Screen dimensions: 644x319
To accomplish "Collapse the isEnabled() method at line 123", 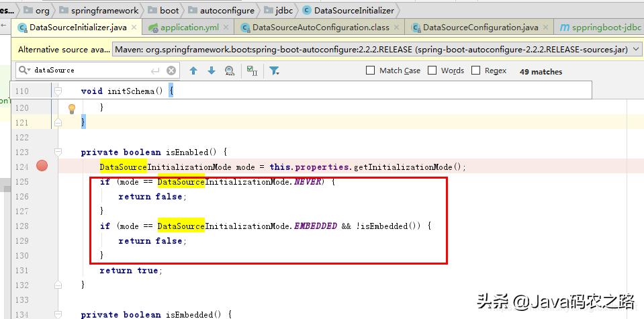I will tap(58, 152).
